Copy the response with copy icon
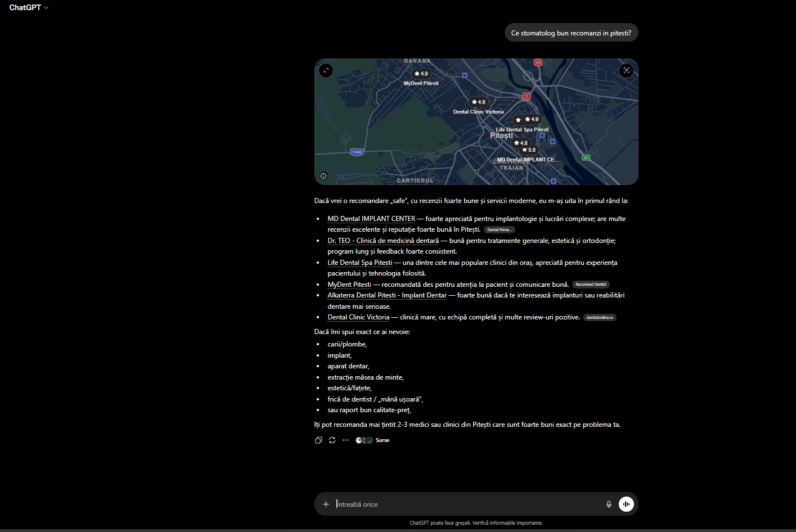This screenshot has width=796, height=532. [x=318, y=440]
